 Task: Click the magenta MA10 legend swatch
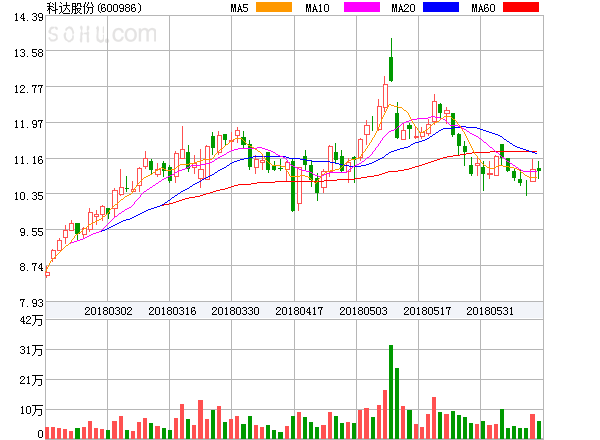[x=362, y=7]
